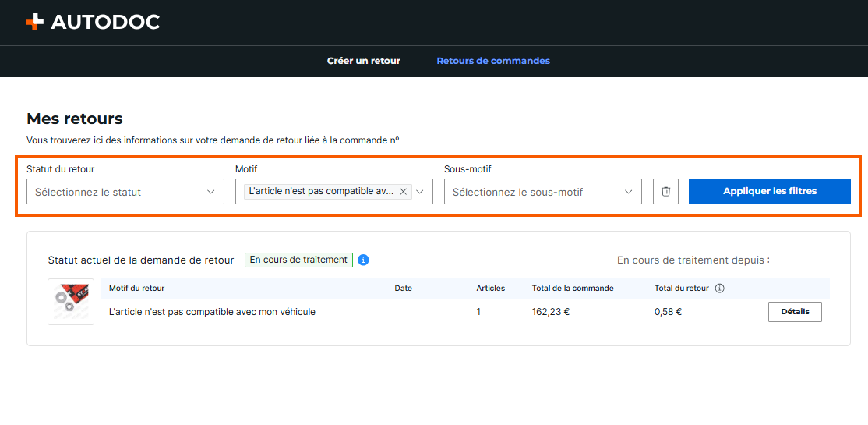Open the Détails button for the return
The width and height of the screenshot is (868, 425).
point(795,311)
